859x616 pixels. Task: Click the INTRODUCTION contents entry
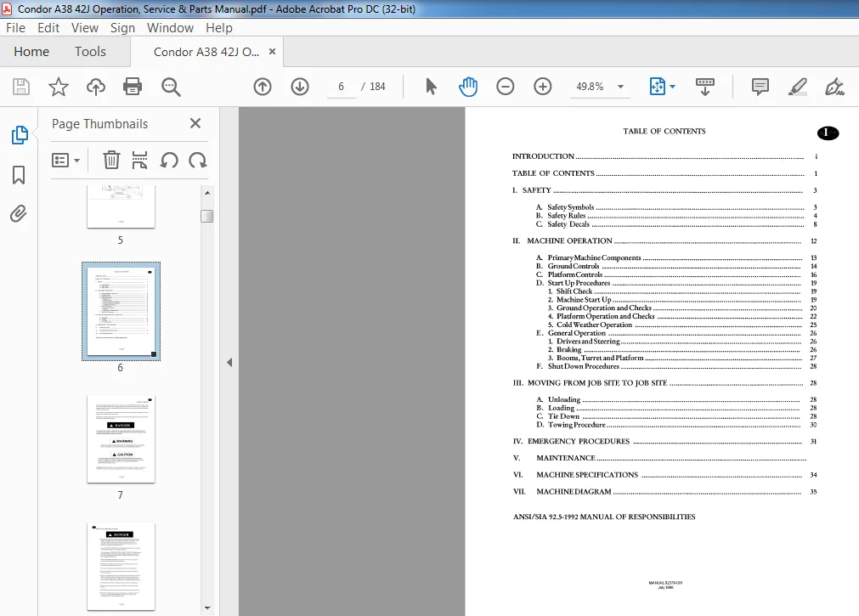coord(664,156)
